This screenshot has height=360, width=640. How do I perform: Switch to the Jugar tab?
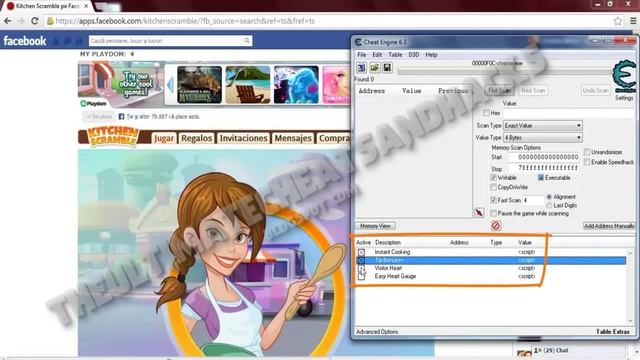[164, 138]
